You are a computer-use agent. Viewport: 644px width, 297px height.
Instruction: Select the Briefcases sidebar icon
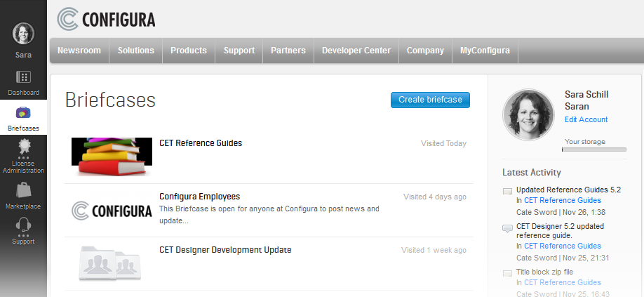click(x=23, y=113)
